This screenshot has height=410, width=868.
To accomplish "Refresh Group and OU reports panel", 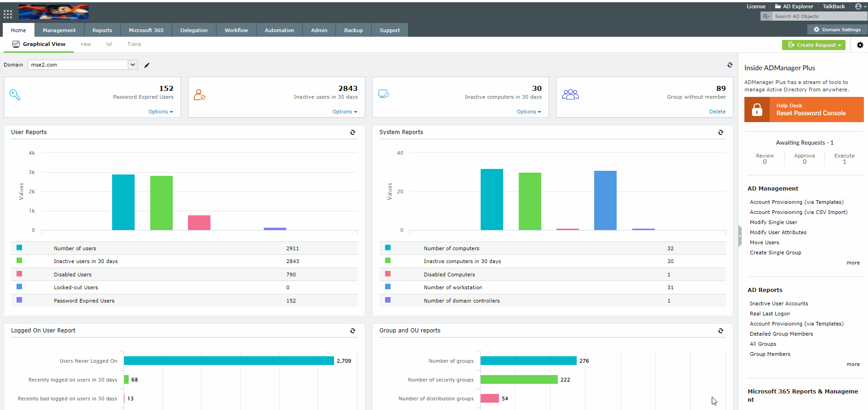I will coord(720,331).
